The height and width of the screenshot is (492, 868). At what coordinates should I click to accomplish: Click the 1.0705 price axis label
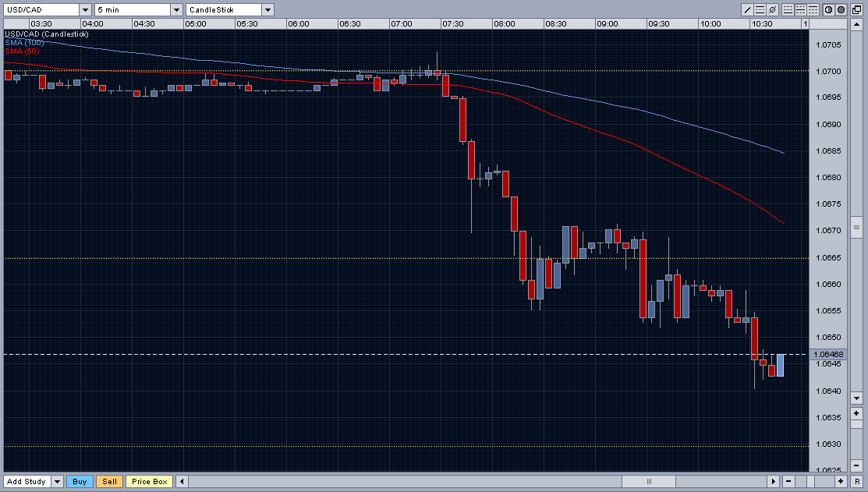coord(829,44)
